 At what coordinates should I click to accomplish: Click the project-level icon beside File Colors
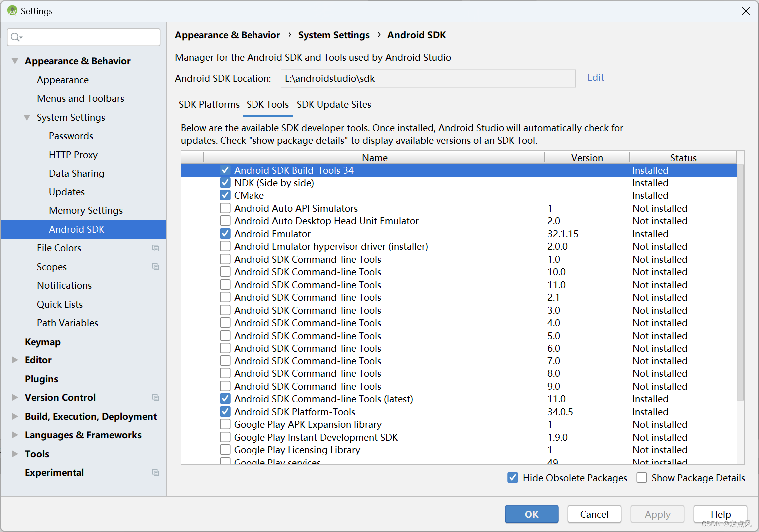click(x=156, y=248)
